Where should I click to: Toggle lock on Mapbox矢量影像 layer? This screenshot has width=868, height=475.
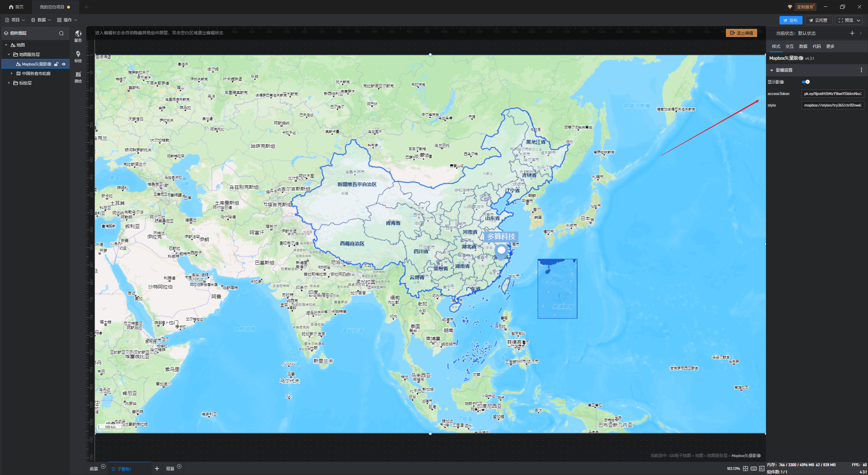tap(56, 64)
